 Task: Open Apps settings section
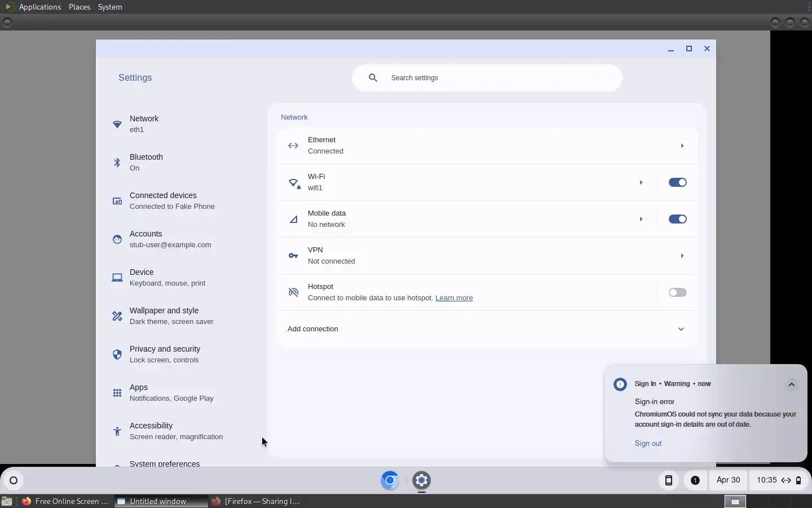(x=180, y=393)
